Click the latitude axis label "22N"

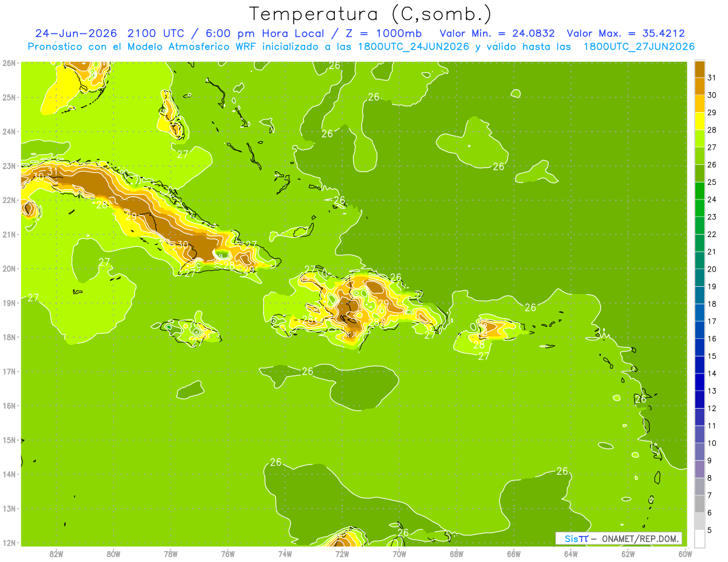pos(9,200)
